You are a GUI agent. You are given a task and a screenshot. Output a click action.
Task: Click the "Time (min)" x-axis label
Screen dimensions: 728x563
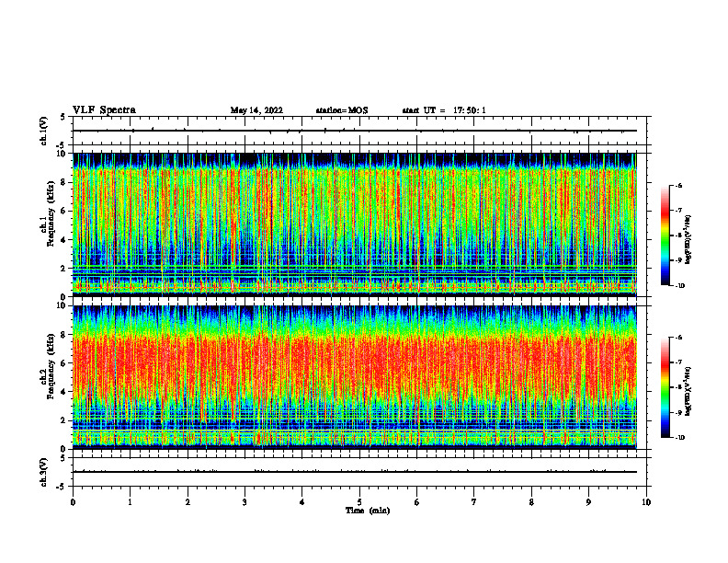coord(368,511)
